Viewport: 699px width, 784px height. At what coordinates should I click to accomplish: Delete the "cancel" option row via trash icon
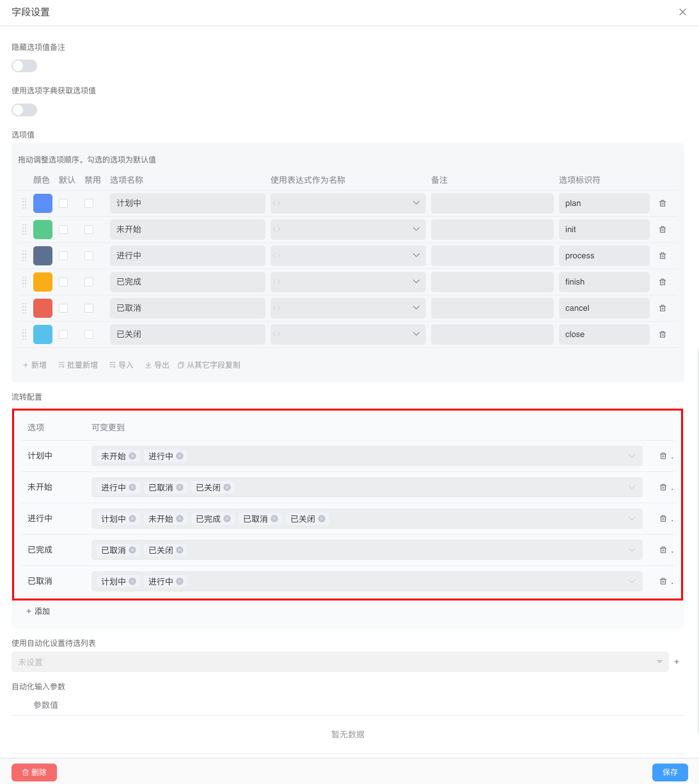tap(663, 308)
